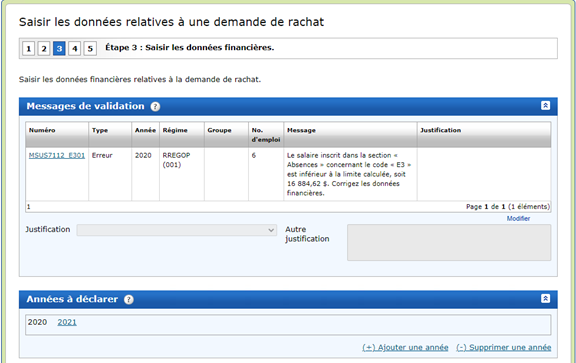The image size is (576, 363).
Task: Go to step 1
Action: (29, 48)
